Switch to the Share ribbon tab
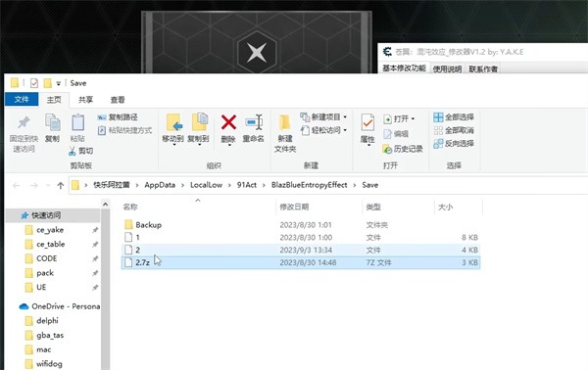The image size is (588, 370). click(85, 100)
